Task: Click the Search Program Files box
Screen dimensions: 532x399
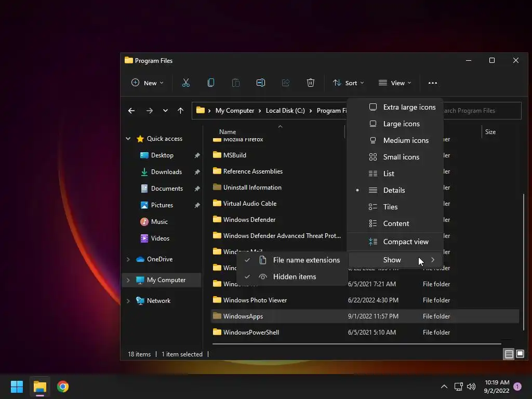Action: pos(482,111)
